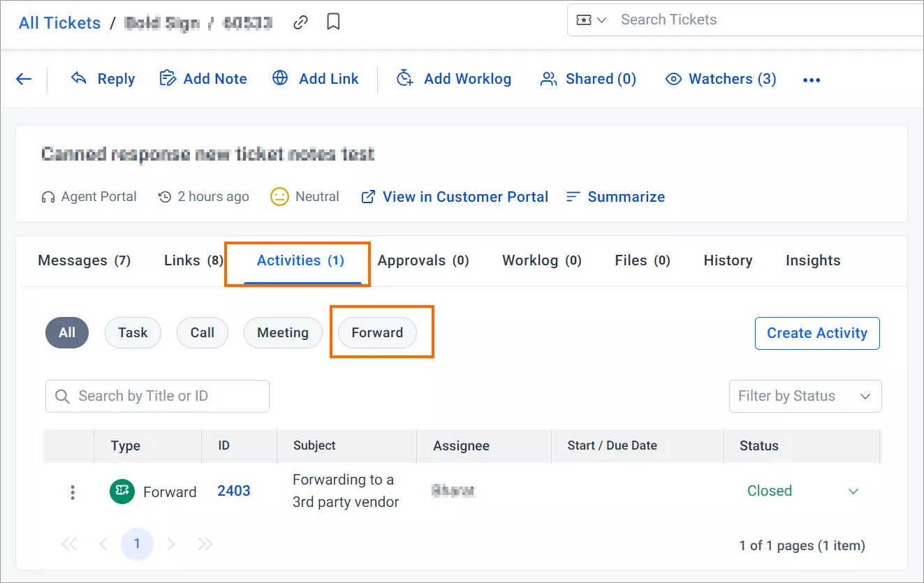Click 2 hours ago timestamp
The height and width of the screenshot is (583, 924).
click(x=204, y=197)
